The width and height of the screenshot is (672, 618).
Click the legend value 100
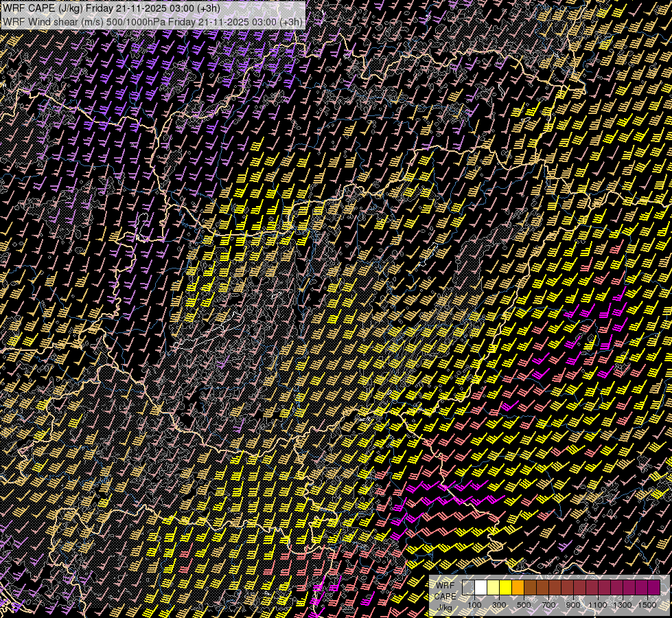(474, 605)
